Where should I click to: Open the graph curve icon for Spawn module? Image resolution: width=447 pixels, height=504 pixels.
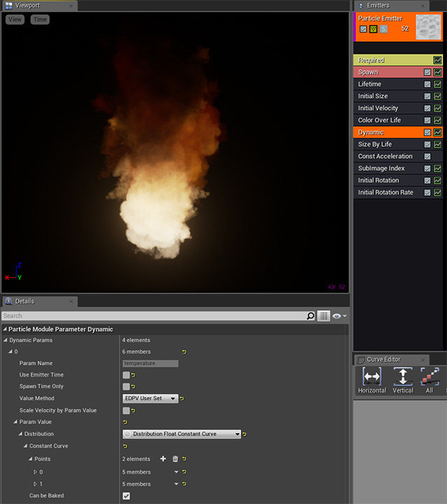click(x=437, y=72)
